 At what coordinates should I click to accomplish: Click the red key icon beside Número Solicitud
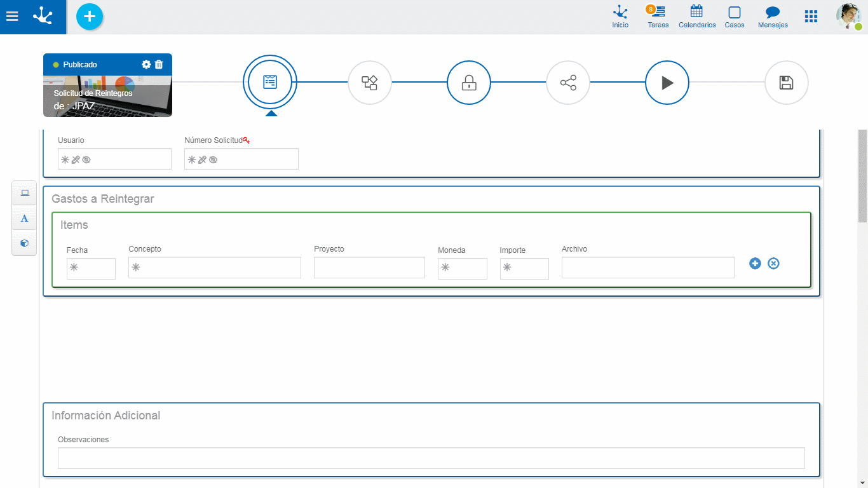coord(246,140)
